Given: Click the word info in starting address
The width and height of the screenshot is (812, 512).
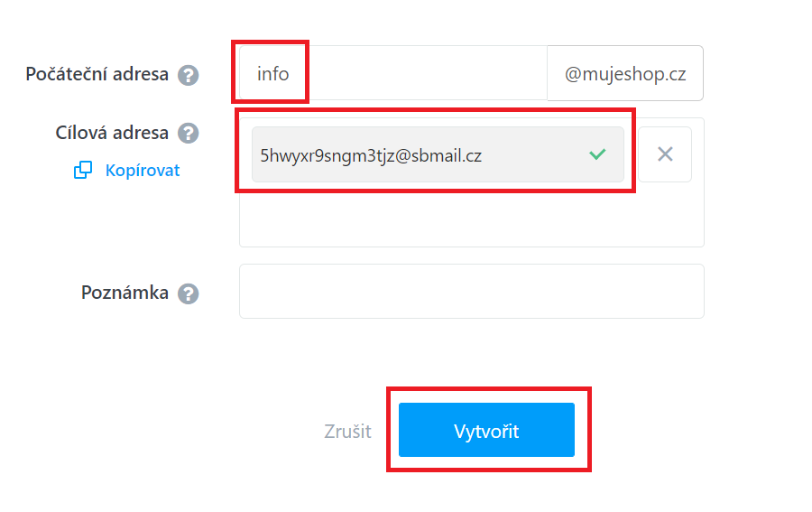Looking at the screenshot, I should coord(272,73).
